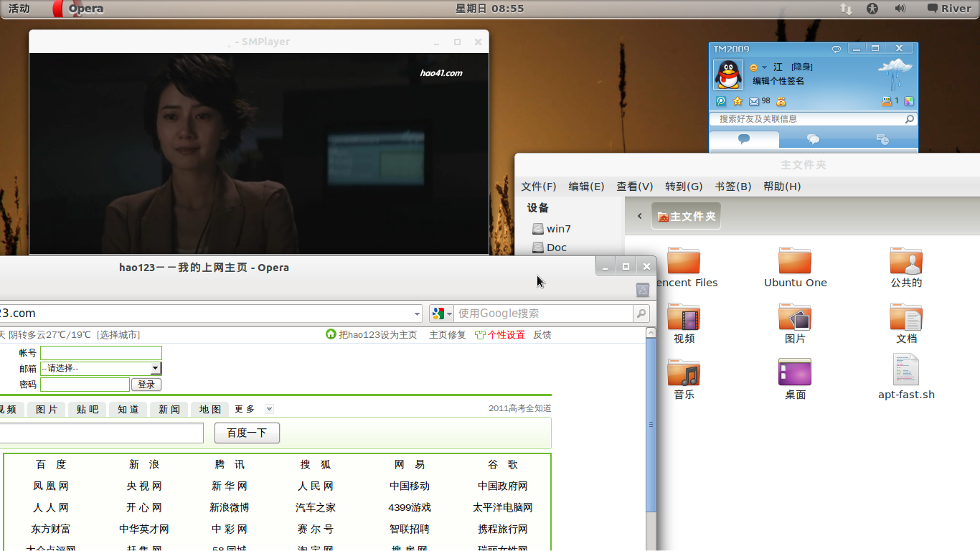980x551 pixels.
Task: Click the 主文件夹 path button
Action: [686, 216]
